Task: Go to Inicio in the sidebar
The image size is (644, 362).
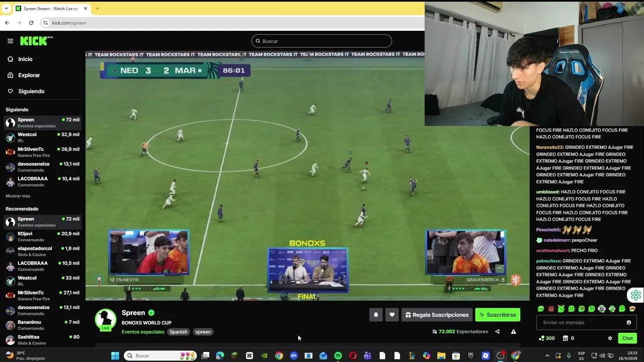Action: [25, 59]
